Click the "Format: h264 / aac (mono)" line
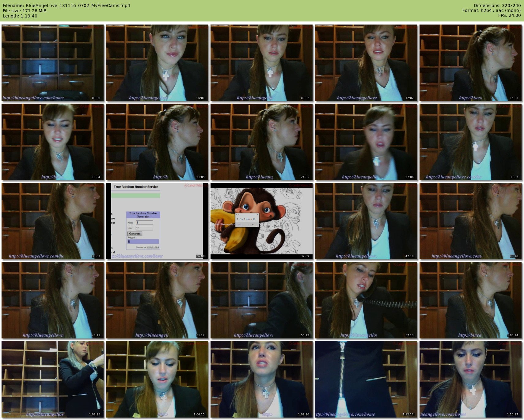Viewport: 524px width, 420px height. [x=492, y=10]
